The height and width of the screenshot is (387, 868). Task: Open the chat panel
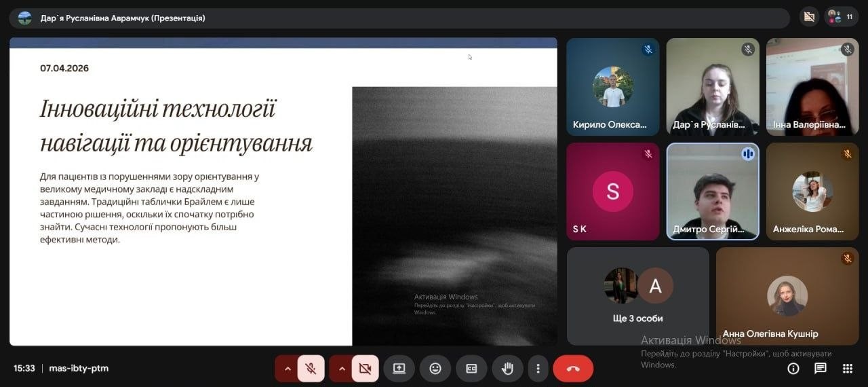pos(821,369)
